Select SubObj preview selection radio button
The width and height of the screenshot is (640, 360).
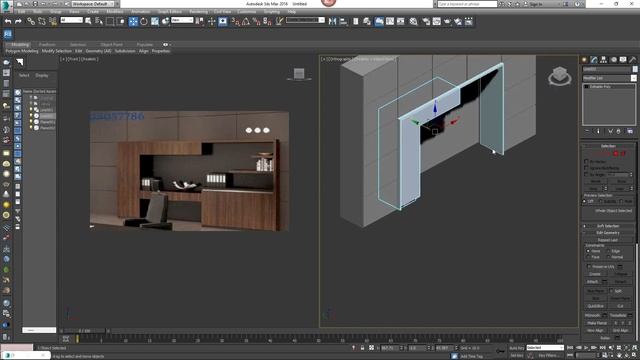[600, 201]
